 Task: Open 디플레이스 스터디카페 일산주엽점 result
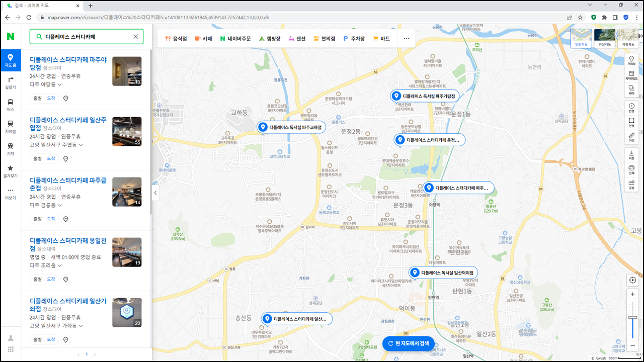pos(68,124)
